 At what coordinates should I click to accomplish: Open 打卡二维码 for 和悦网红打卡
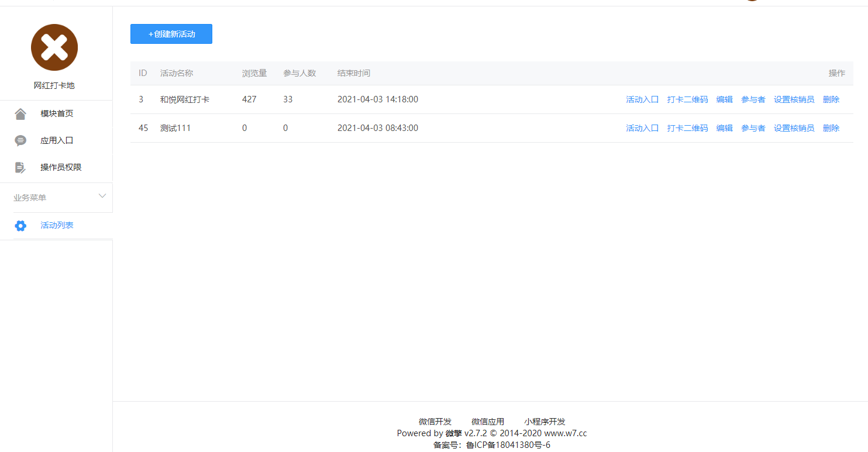click(x=687, y=99)
